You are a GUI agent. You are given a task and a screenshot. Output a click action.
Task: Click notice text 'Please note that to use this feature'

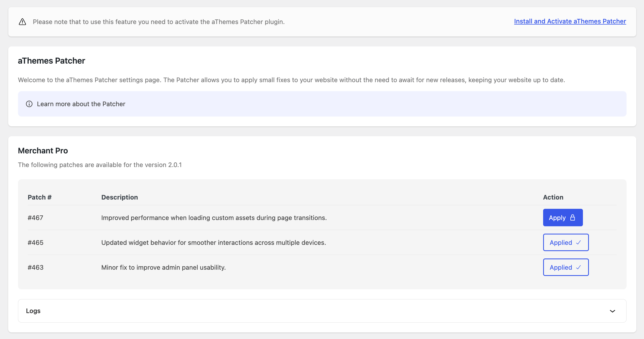point(159,22)
